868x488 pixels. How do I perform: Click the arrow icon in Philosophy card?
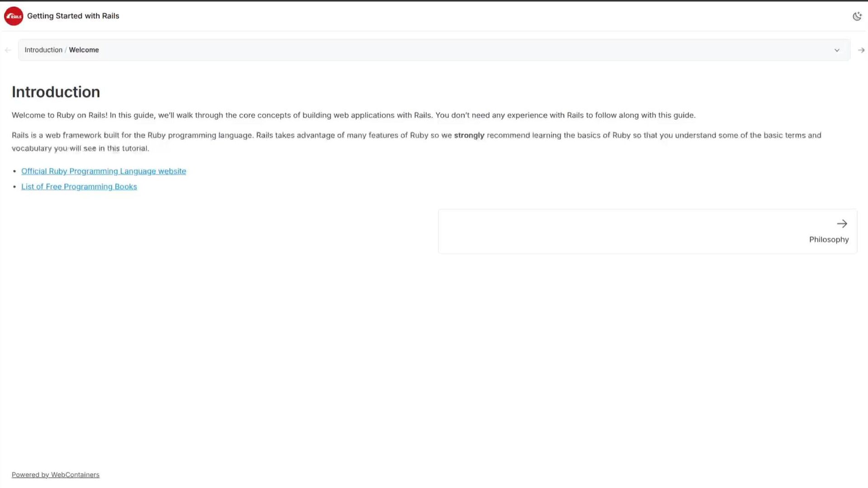pos(841,224)
